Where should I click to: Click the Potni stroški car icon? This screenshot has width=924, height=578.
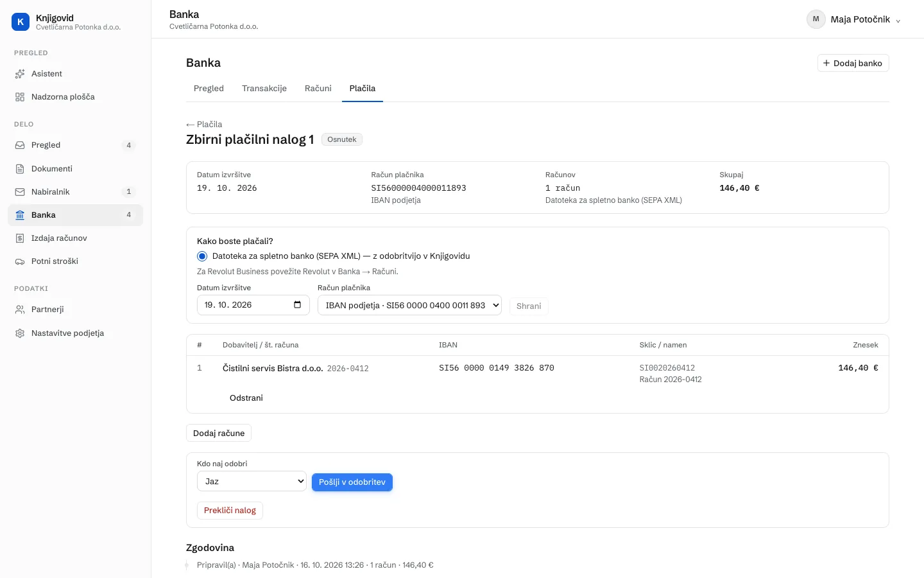click(20, 261)
